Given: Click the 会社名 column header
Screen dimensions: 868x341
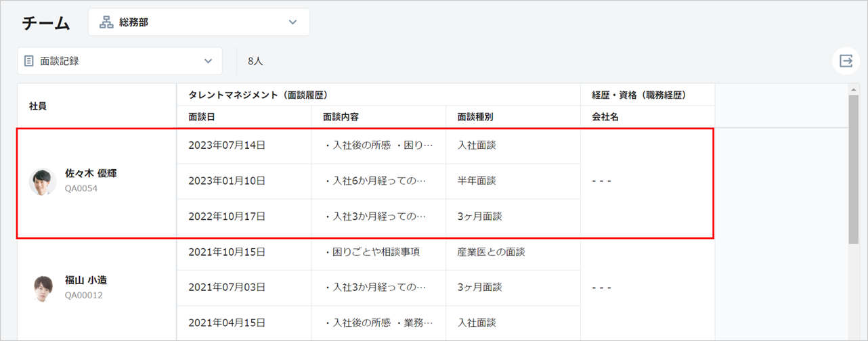Looking at the screenshot, I should tap(605, 116).
